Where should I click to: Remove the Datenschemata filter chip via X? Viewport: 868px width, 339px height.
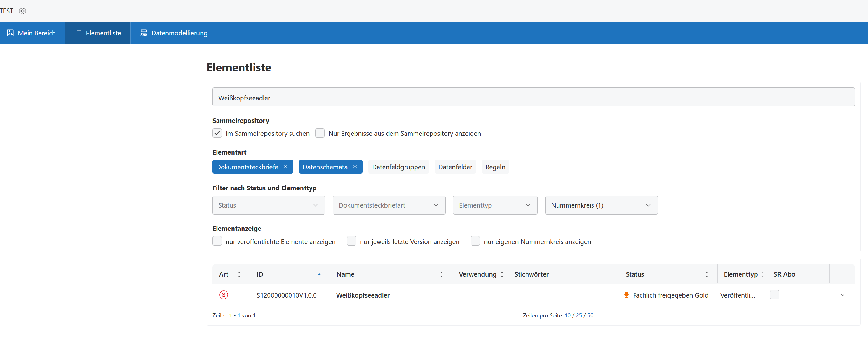pos(355,167)
